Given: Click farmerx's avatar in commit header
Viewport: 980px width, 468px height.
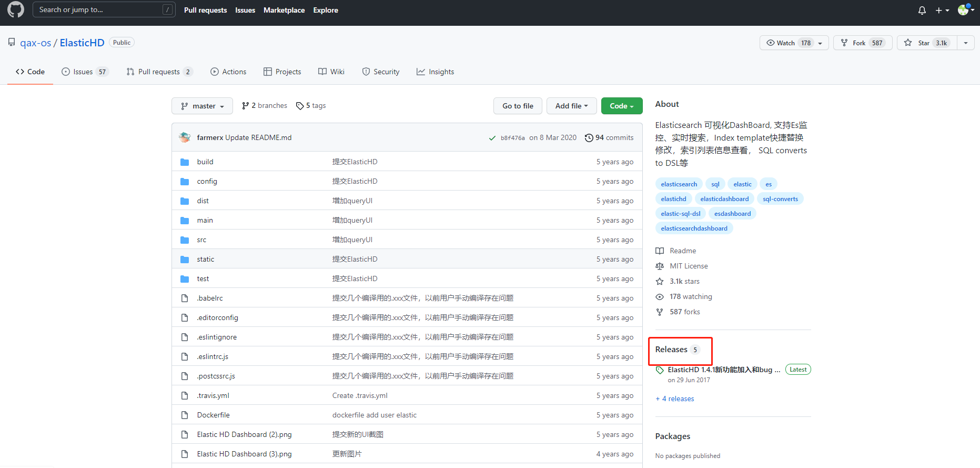Looking at the screenshot, I should tap(185, 137).
